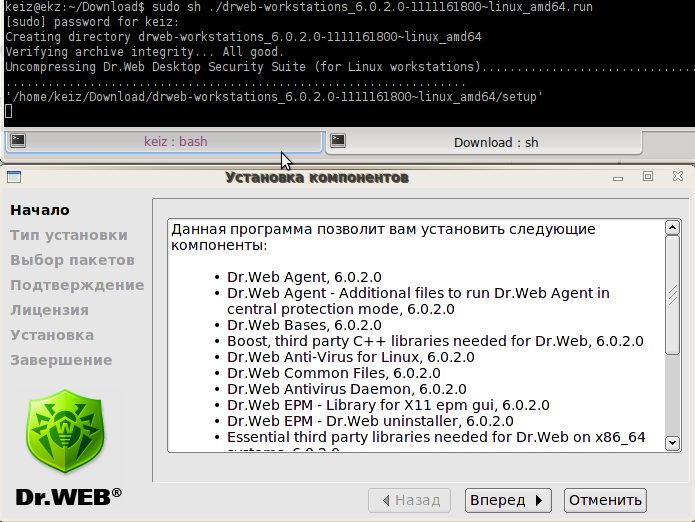Switch to the 'keiz : bash' terminal tab

pos(163,141)
